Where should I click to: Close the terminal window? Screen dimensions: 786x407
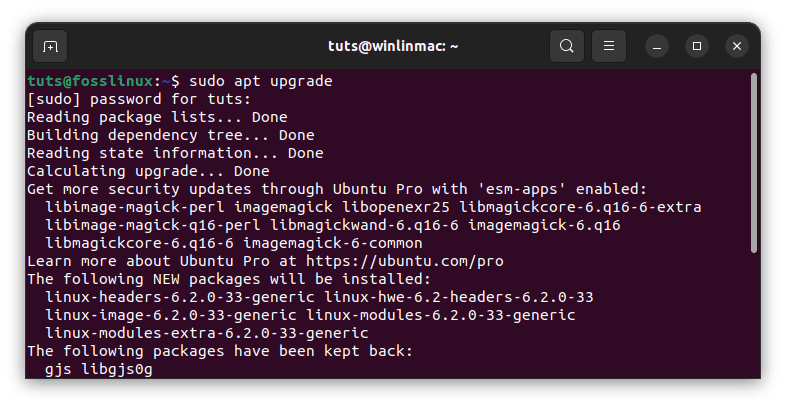[737, 46]
